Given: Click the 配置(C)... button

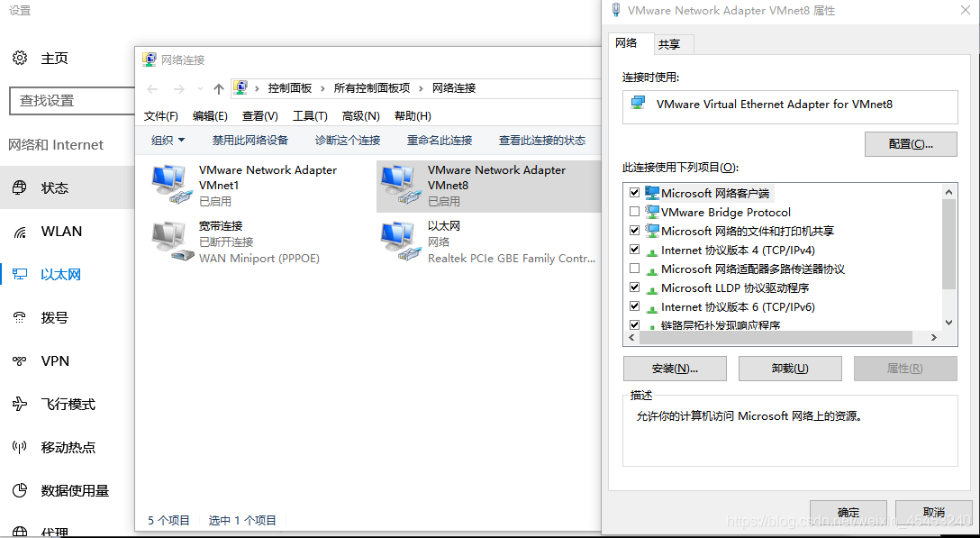Looking at the screenshot, I should [911, 144].
